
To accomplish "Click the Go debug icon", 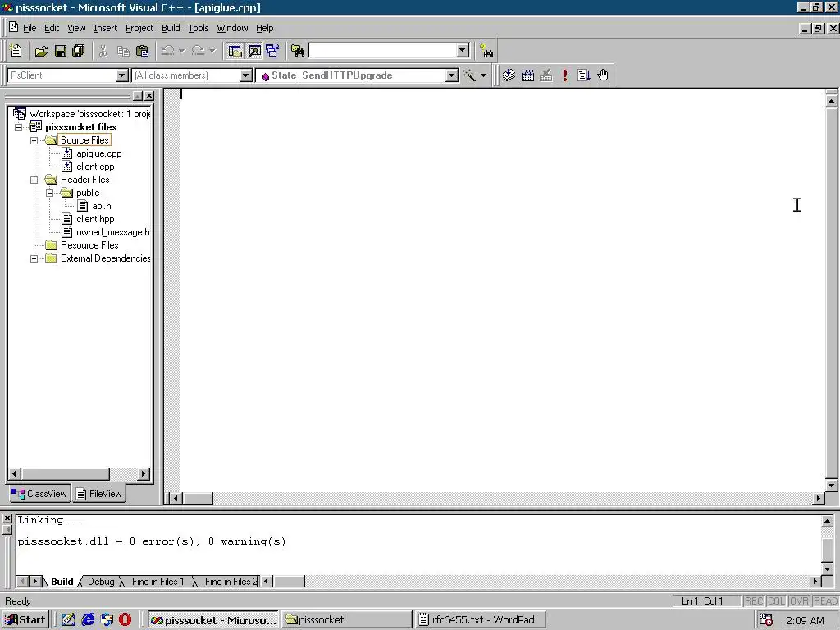I will (584, 75).
